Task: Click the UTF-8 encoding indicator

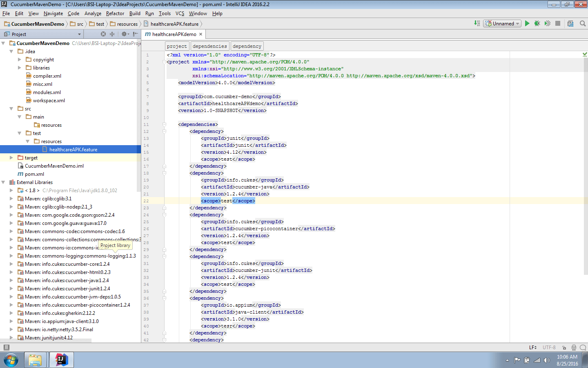Action: pos(549,347)
